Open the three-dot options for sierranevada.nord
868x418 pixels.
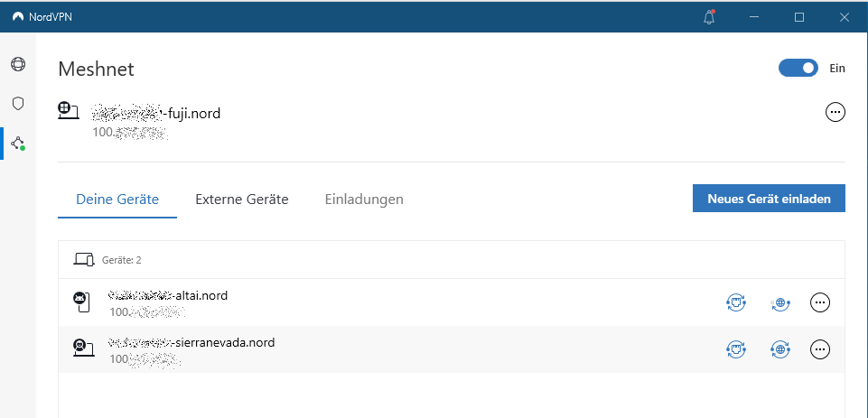(x=820, y=348)
